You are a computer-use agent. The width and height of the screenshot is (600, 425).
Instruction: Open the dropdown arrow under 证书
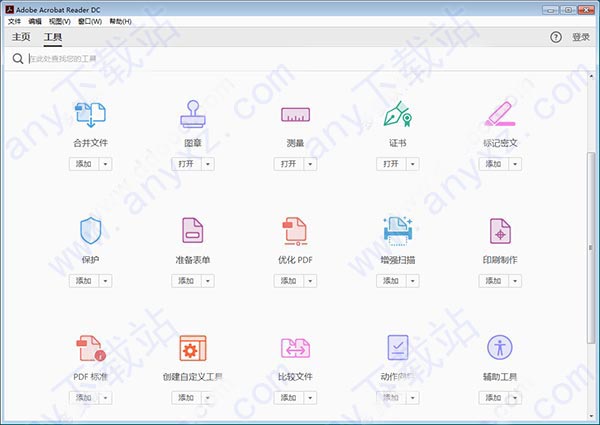pyautogui.click(x=412, y=164)
